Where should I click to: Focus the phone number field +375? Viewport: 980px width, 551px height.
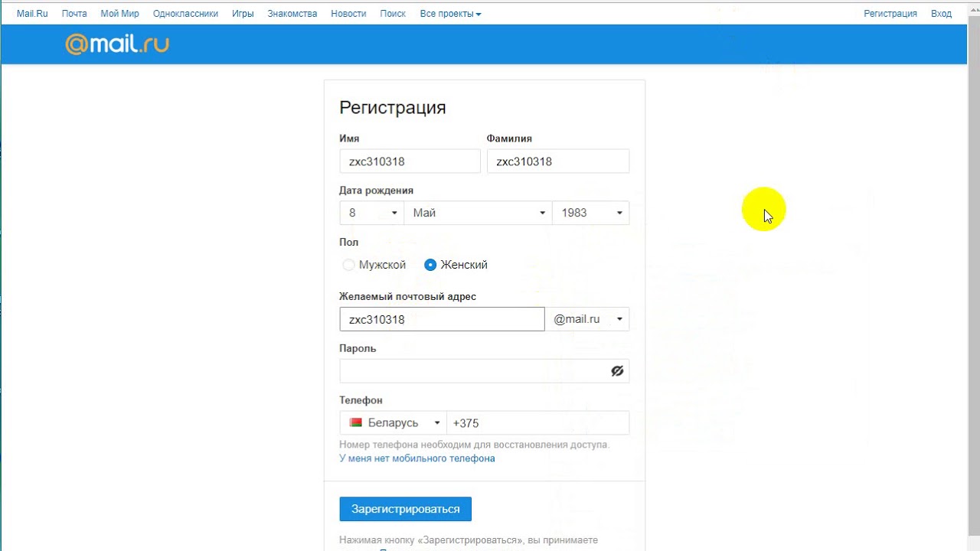[x=537, y=422]
